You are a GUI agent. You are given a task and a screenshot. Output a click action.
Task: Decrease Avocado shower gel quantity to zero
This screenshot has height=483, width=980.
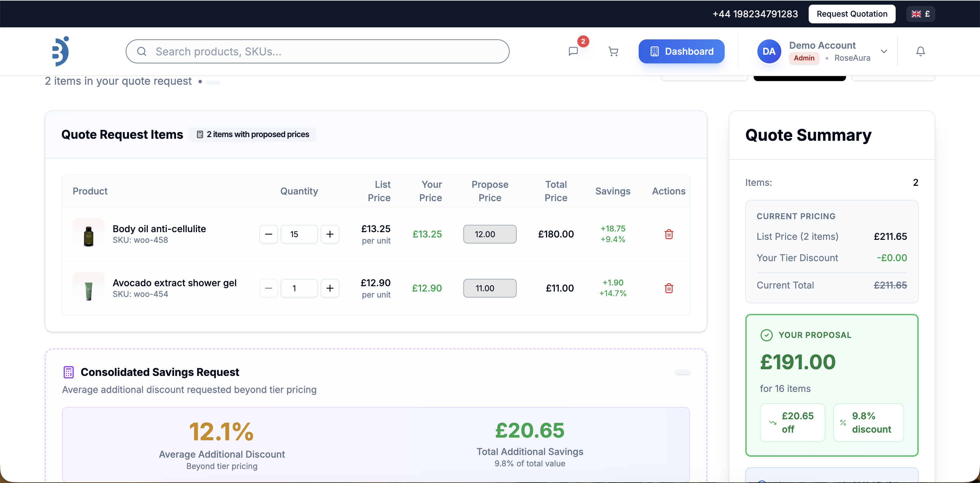tap(269, 288)
